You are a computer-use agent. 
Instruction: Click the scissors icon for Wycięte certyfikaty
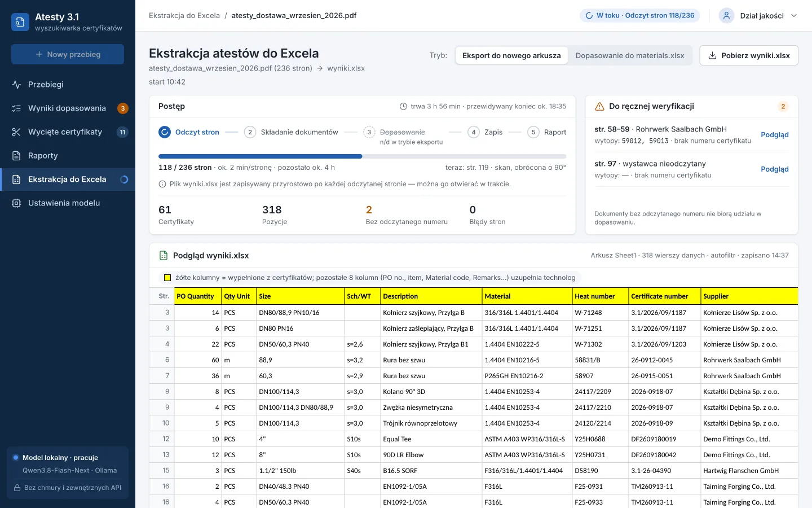pyautogui.click(x=16, y=132)
